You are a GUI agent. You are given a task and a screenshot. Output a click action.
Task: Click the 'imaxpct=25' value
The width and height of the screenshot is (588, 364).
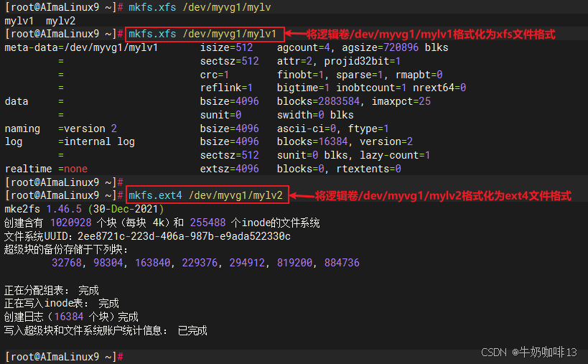tap(401, 101)
